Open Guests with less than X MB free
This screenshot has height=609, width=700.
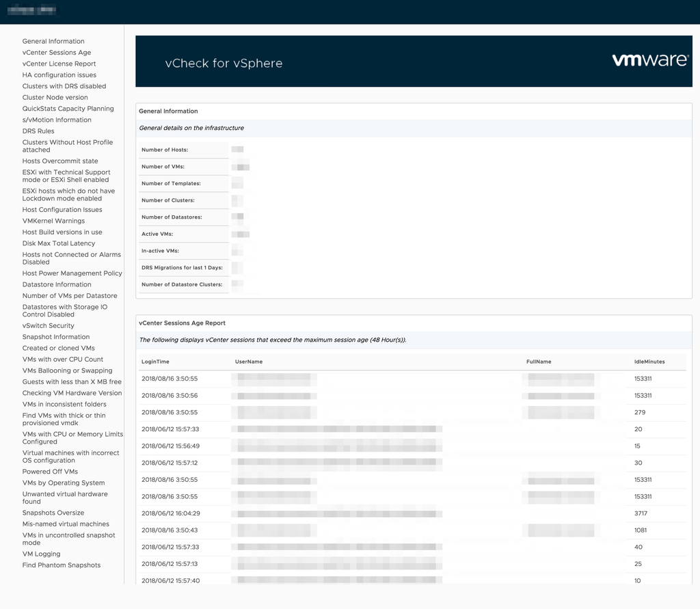pyautogui.click(x=72, y=381)
